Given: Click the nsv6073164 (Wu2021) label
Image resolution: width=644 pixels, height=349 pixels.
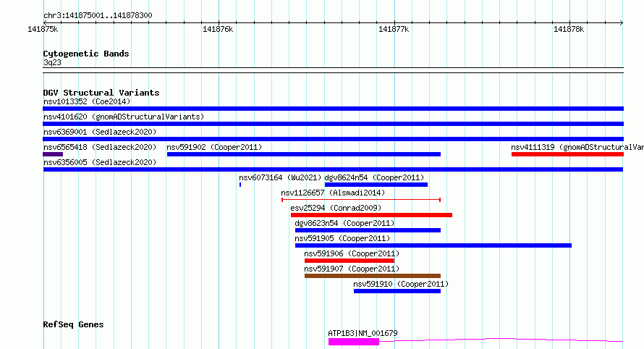Looking at the screenshot, I should (x=280, y=177).
